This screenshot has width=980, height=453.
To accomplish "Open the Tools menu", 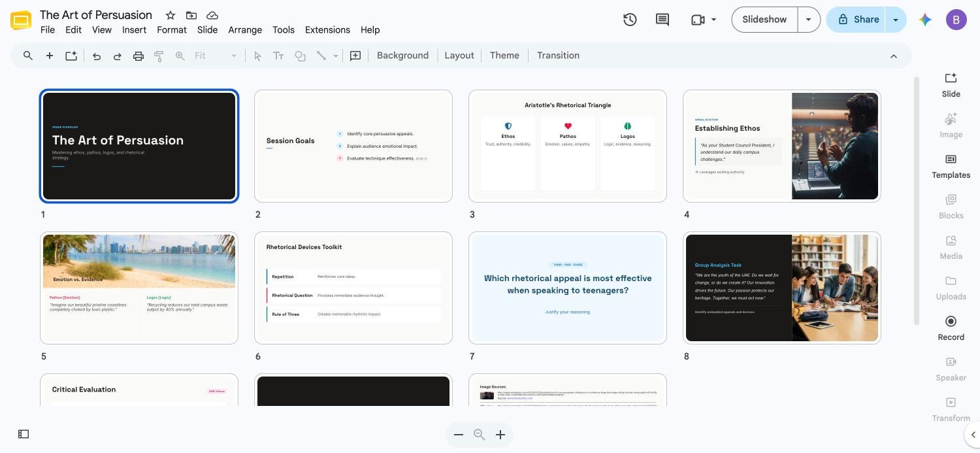I will tap(284, 30).
